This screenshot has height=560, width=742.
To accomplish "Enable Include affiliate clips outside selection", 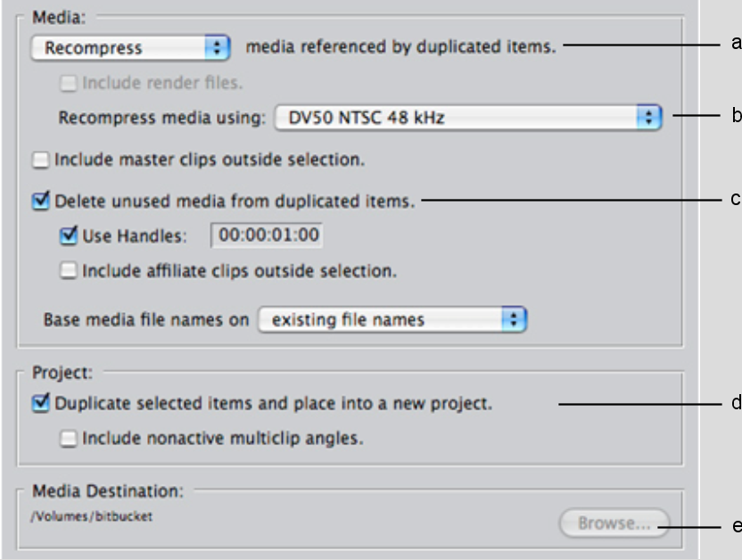I will click(70, 268).
